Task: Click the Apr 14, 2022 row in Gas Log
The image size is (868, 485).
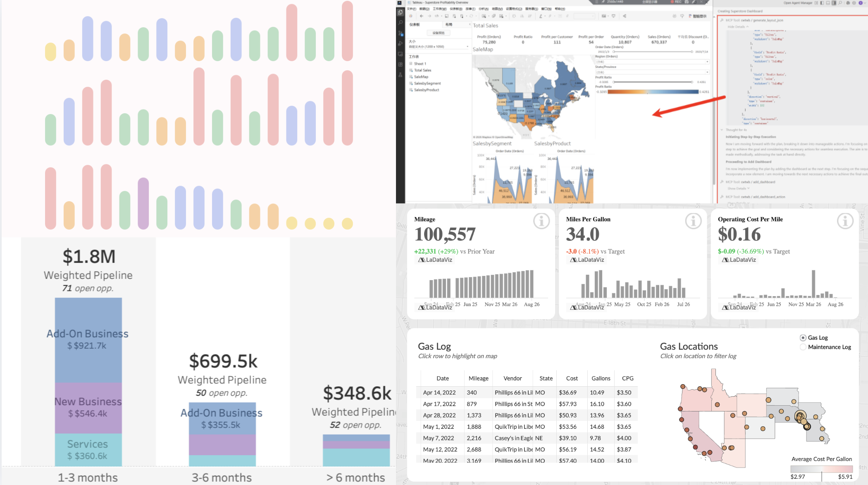Action: tap(527, 392)
